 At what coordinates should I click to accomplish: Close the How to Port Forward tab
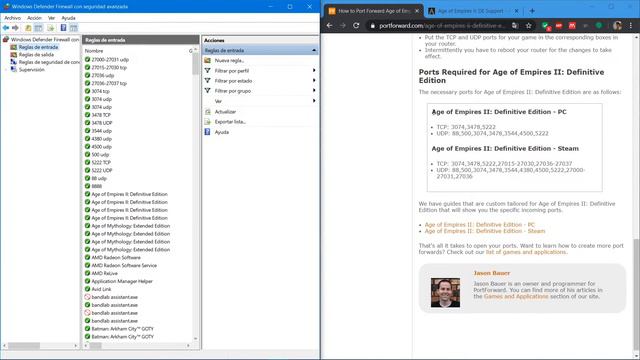[417, 11]
